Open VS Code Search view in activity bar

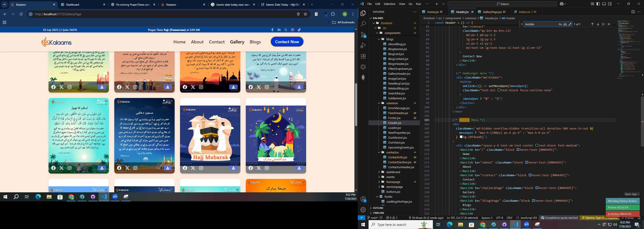pos(363,24)
